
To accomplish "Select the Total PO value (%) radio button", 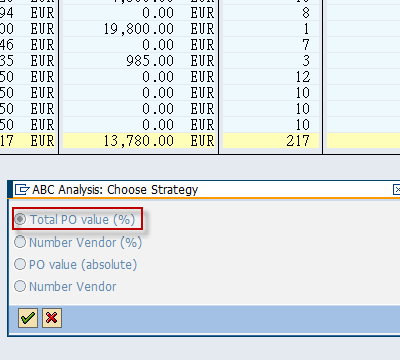I will click(20, 219).
